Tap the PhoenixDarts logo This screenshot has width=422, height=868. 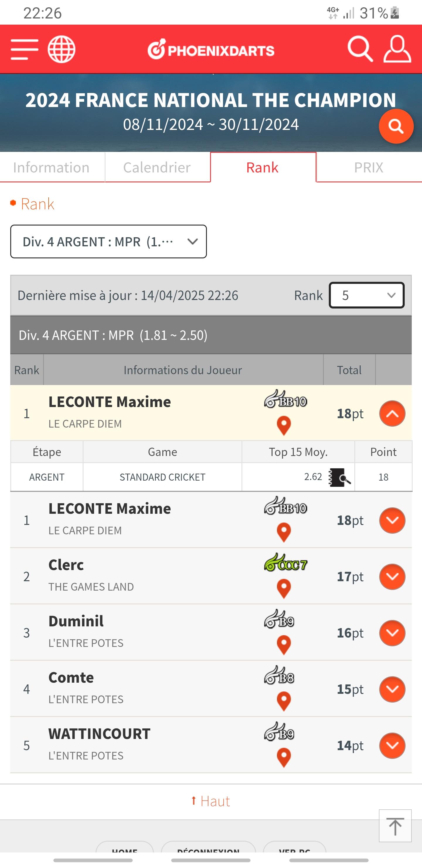click(x=211, y=50)
